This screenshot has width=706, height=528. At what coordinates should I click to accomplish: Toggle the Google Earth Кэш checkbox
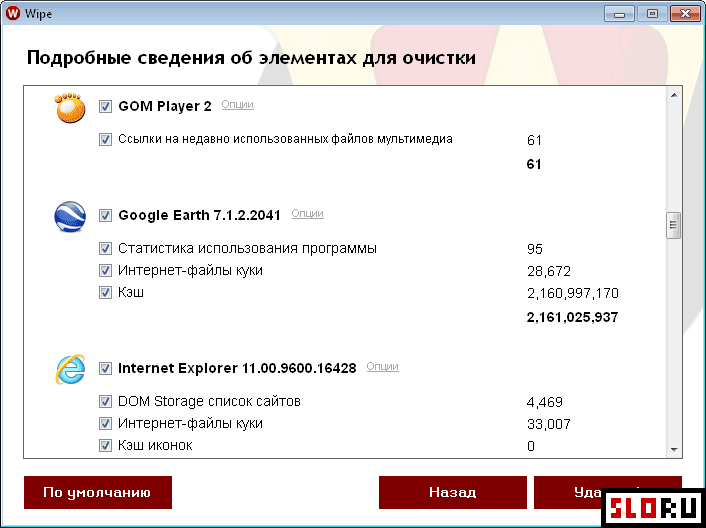pos(105,292)
